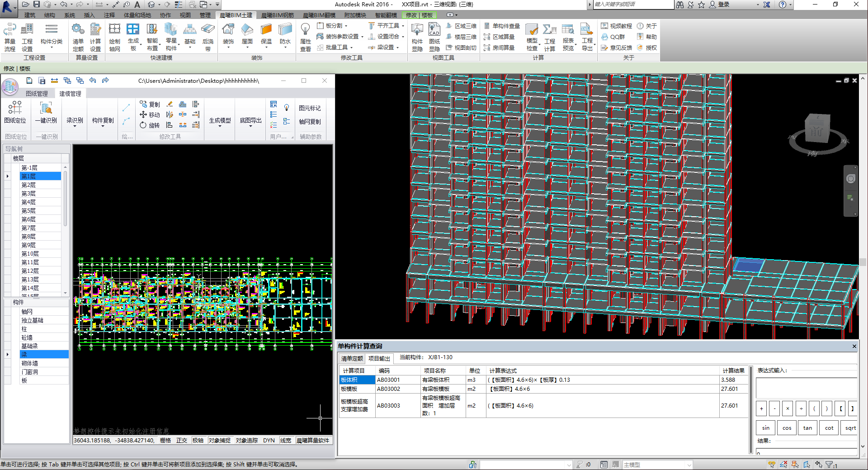Viewport: 868px width, 470px height.
Task: Click 图纸定位 in the CAD window
Action: (15, 112)
